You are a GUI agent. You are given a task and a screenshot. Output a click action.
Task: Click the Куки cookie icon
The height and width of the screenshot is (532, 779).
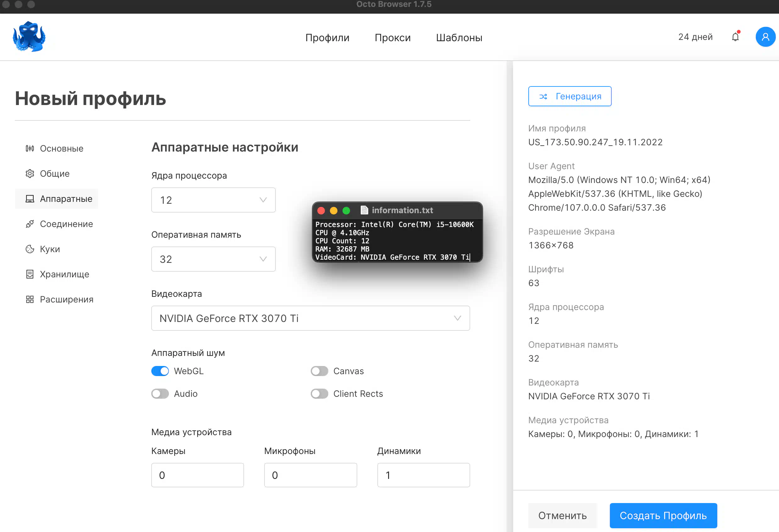tap(30, 249)
